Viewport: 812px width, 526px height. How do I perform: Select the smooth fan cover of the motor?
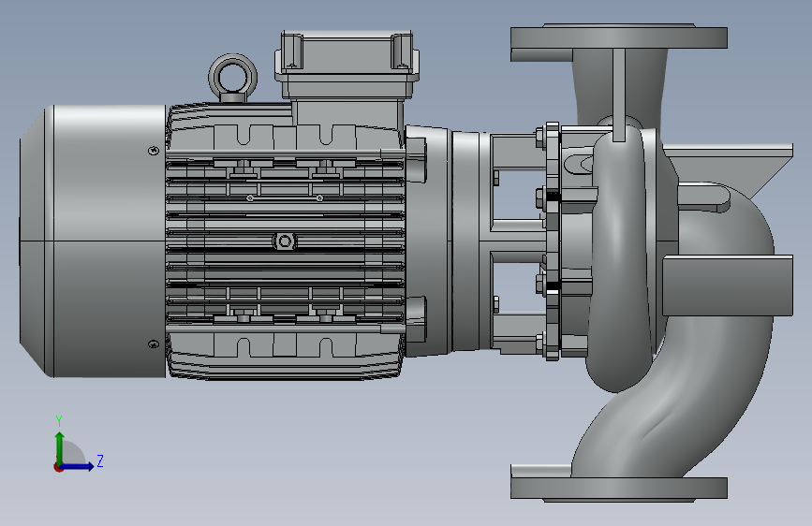pos(94,241)
